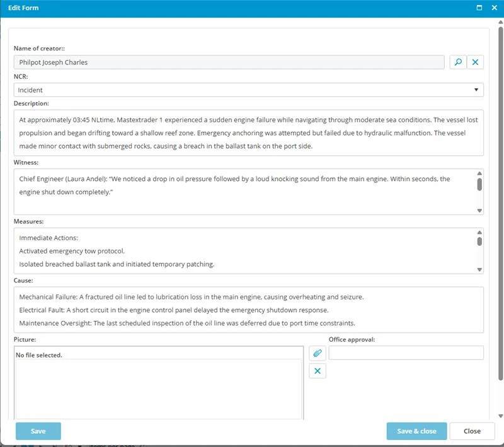
Task: Click the Picture file selection box
Action: [x=159, y=385]
